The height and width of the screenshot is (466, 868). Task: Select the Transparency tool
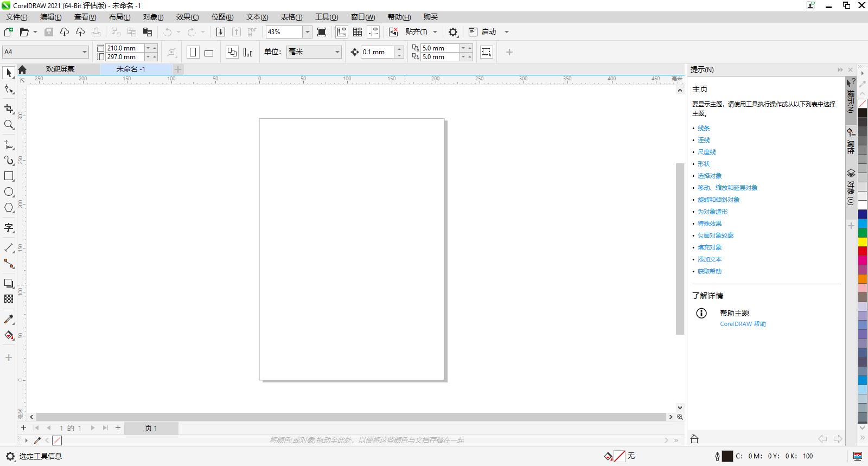pos(9,299)
